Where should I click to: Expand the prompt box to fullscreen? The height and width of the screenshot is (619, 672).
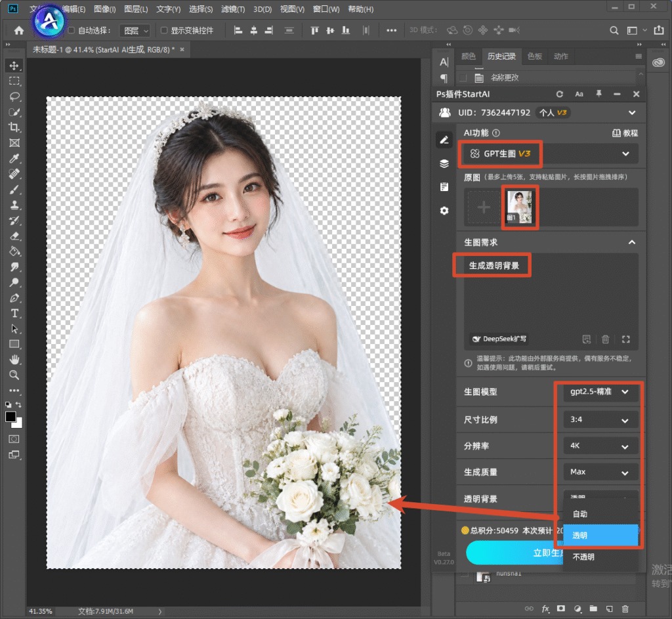coord(625,339)
